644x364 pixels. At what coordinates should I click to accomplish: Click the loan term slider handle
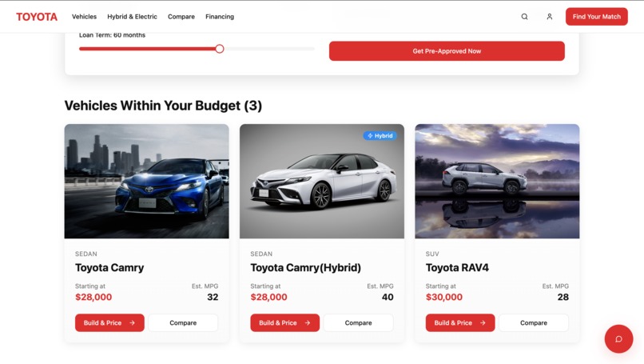[220, 49]
